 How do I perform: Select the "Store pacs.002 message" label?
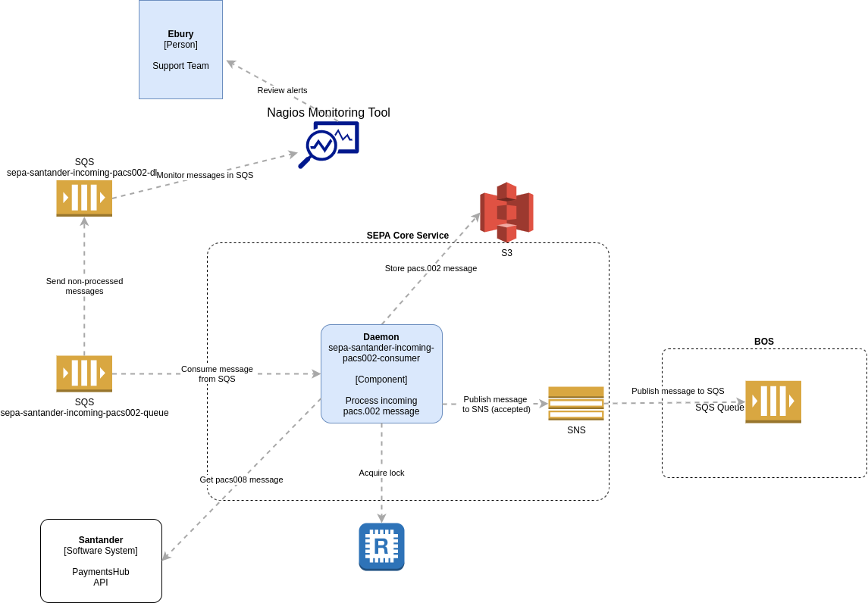tap(431, 268)
